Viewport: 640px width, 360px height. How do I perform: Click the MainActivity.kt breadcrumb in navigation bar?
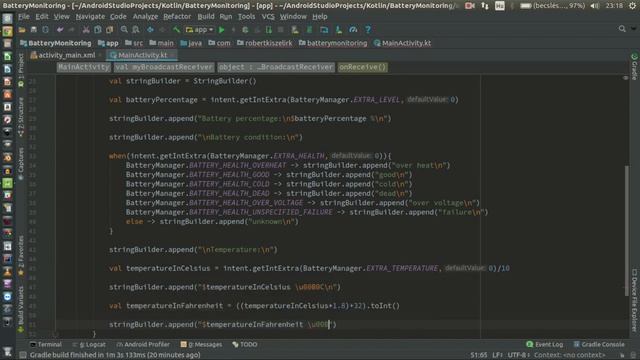[x=402, y=43]
